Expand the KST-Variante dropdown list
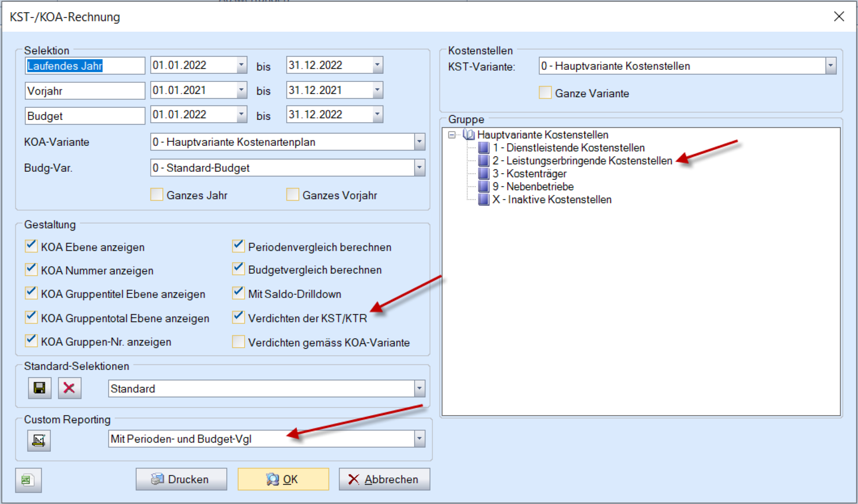 click(x=830, y=66)
